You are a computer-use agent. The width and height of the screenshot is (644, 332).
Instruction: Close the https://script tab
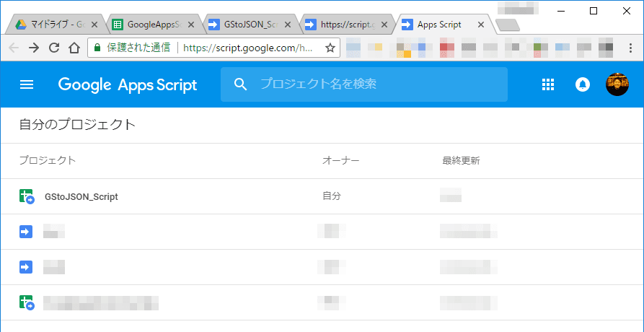point(384,25)
